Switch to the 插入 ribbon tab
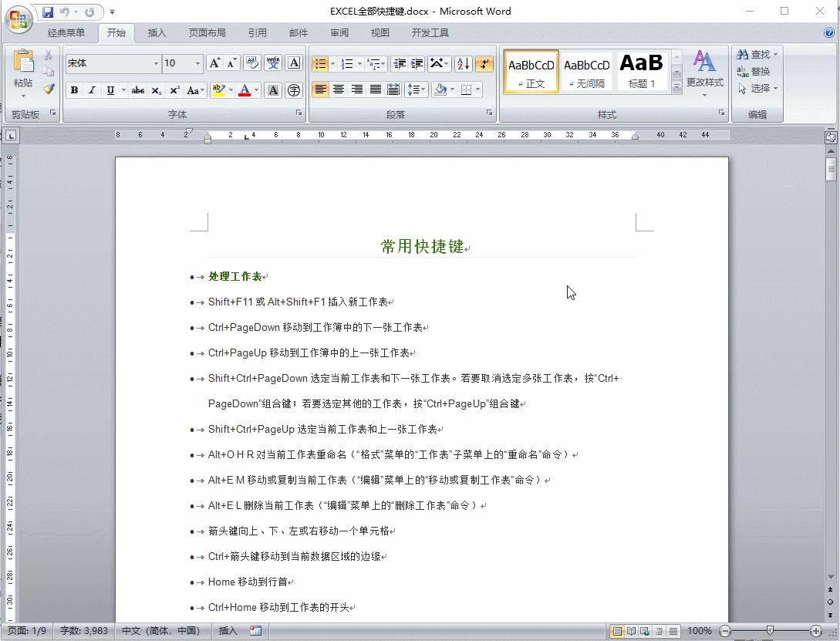The height and width of the screenshot is (641, 840). click(157, 32)
